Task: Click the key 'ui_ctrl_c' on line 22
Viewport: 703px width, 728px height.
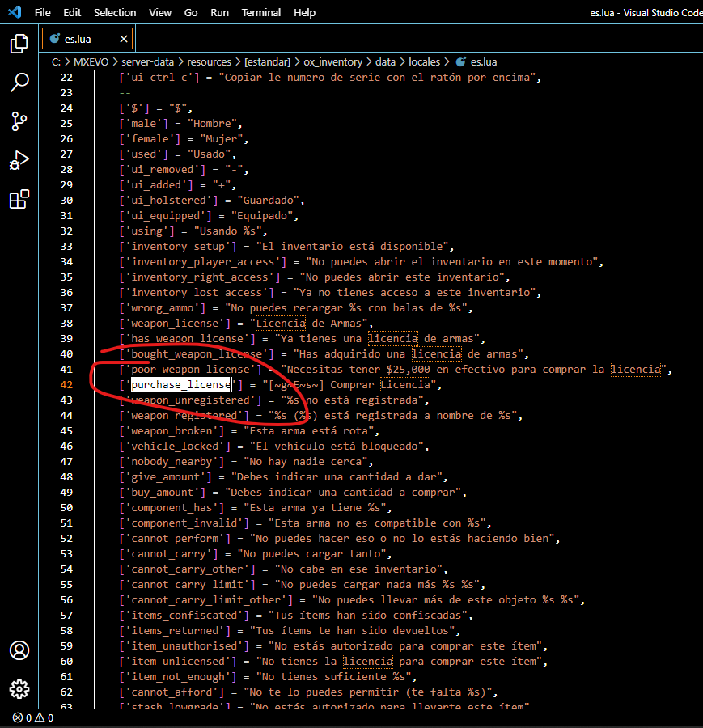Action: click(x=159, y=78)
